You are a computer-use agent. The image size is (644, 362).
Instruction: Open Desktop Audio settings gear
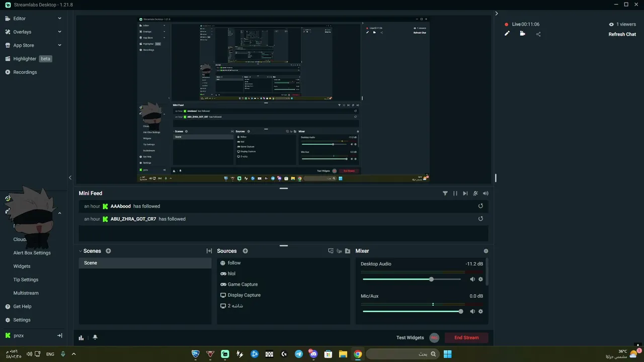(480, 279)
